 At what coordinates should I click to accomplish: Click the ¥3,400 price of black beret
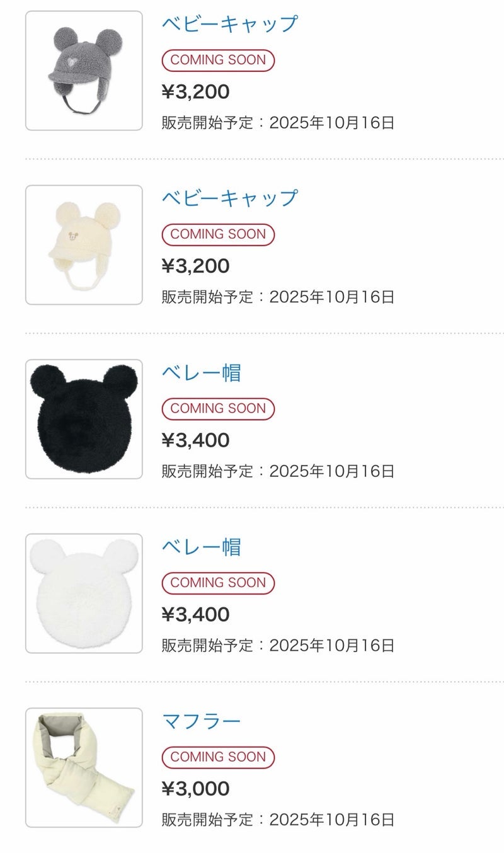(196, 440)
